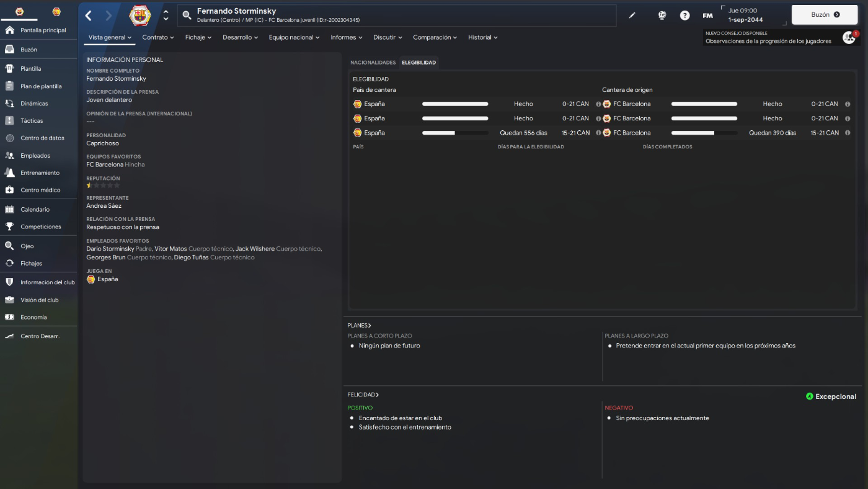Click info icon beside first España row
The image size is (868, 489).
point(598,104)
